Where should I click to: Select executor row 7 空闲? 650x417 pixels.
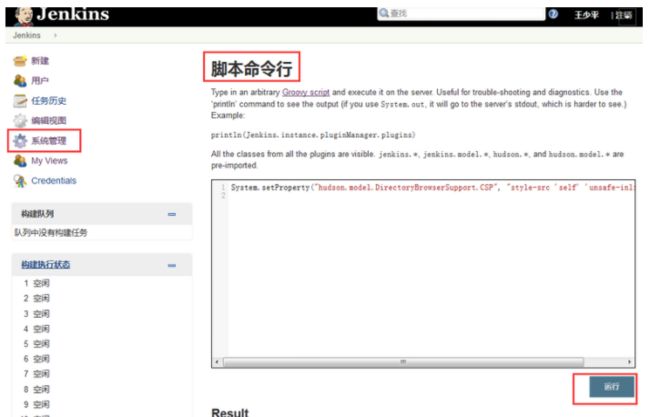pyautogui.click(x=36, y=374)
